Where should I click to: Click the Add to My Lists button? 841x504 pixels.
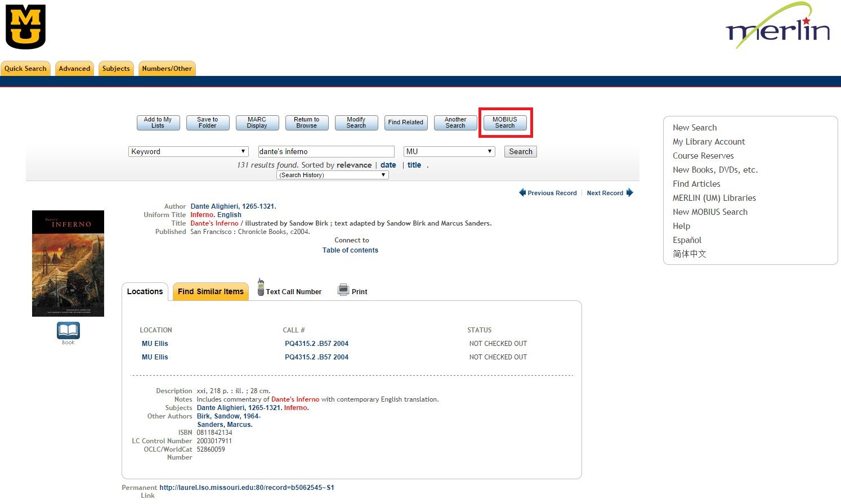point(158,123)
